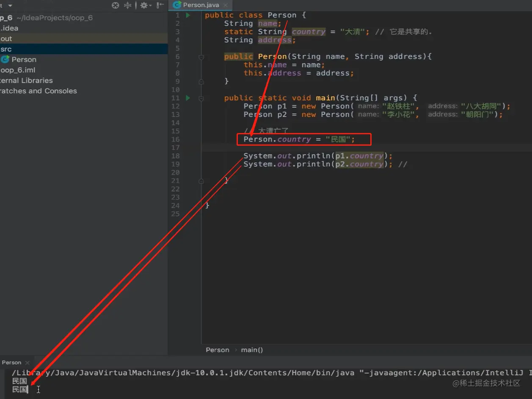Close the Person run tab

(x=28, y=363)
